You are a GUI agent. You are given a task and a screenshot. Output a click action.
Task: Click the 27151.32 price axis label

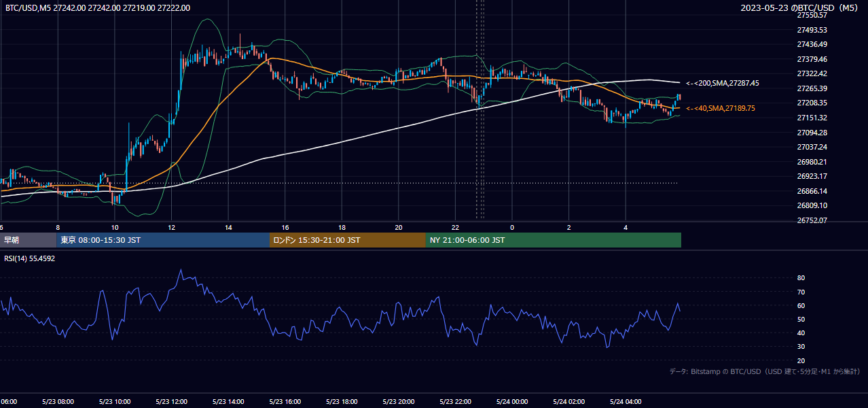(812, 118)
